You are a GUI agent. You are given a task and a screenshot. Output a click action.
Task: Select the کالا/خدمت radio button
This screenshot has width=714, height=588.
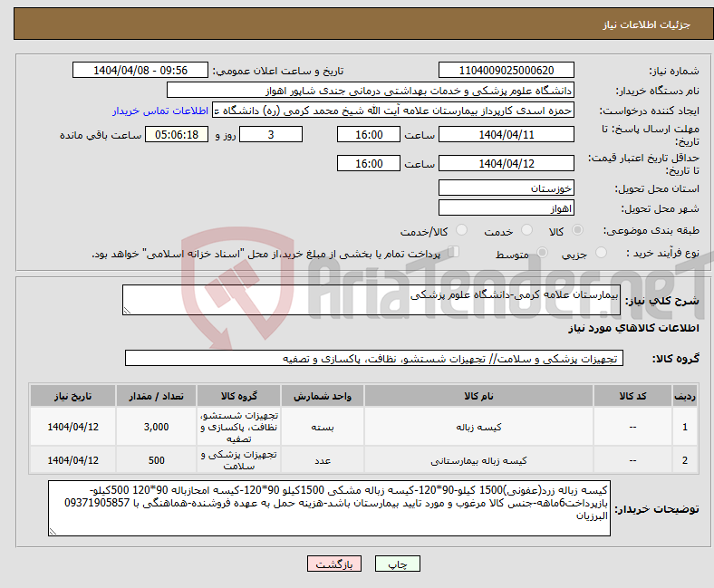[x=462, y=230]
